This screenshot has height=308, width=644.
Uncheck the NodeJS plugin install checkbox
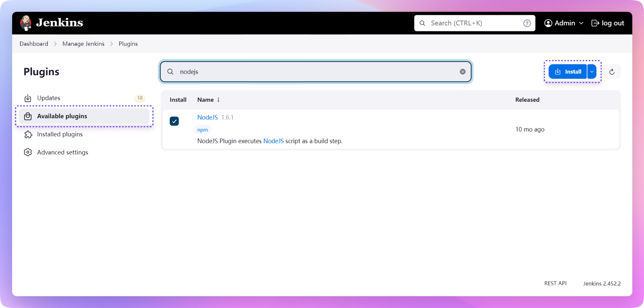174,121
